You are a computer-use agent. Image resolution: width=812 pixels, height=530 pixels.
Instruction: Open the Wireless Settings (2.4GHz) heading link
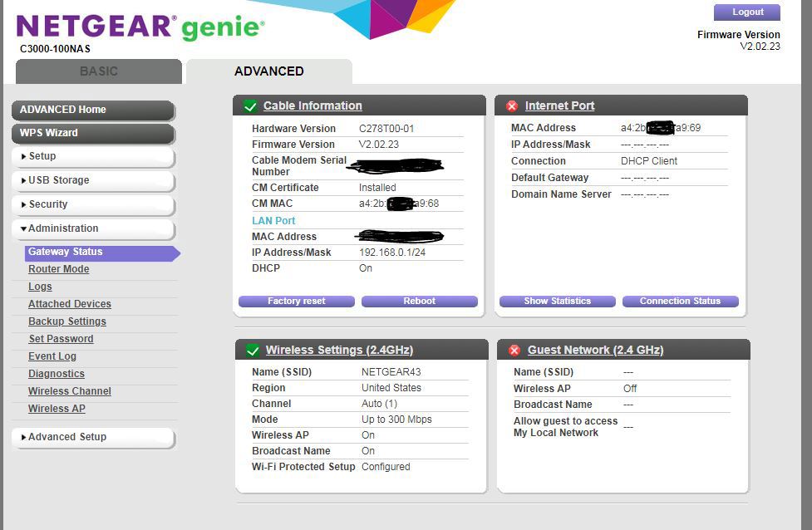(x=339, y=351)
